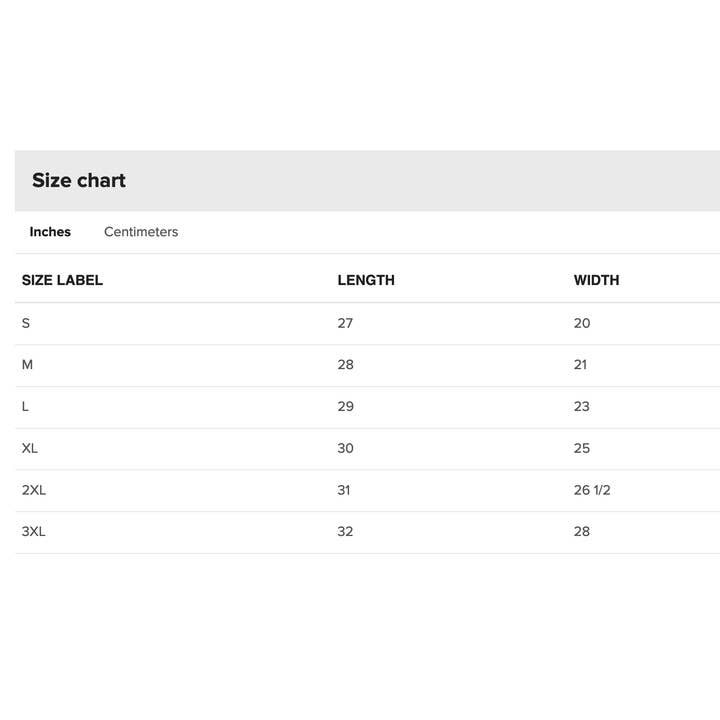720x720 pixels.
Task: Click the width value 23
Action: coord(582,407)
